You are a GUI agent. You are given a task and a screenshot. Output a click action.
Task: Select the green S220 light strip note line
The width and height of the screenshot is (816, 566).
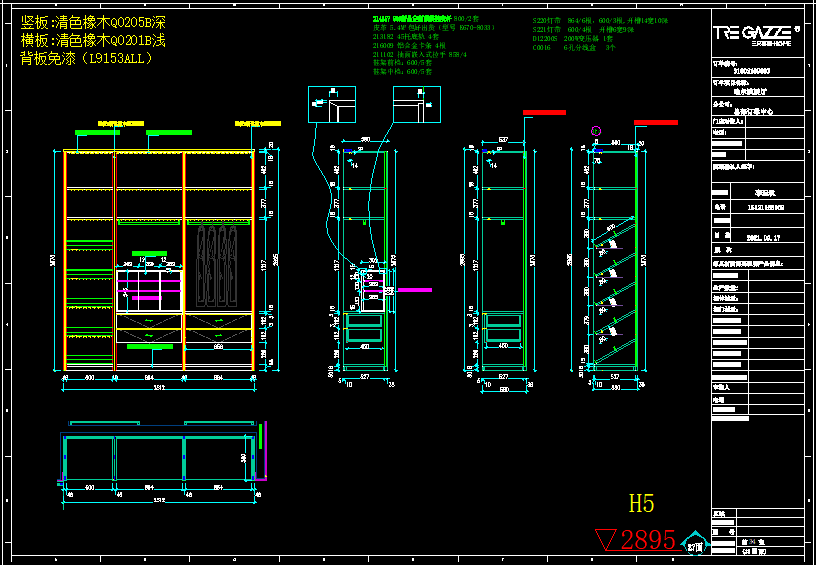pyautogui.click(x=600, y=20)
